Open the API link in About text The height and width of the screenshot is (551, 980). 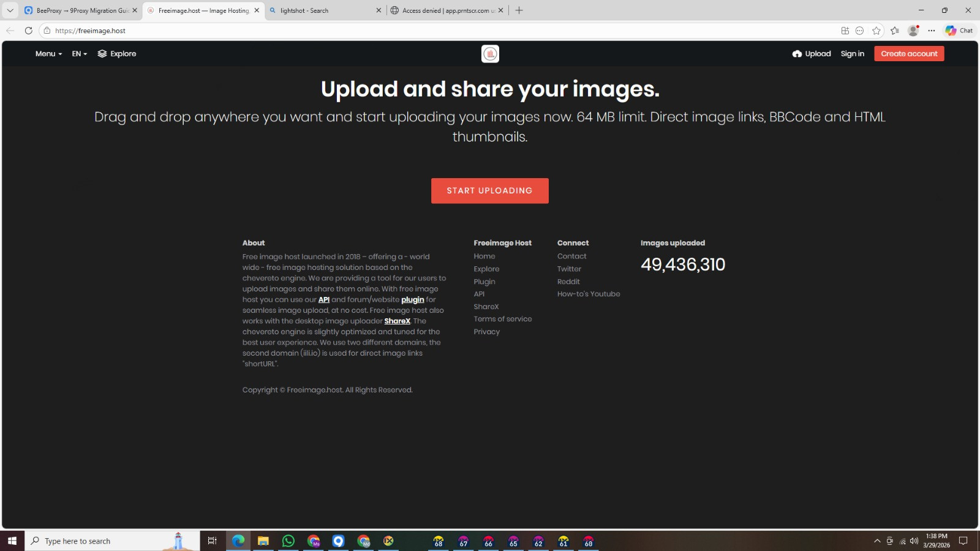[x=324, y=300]
